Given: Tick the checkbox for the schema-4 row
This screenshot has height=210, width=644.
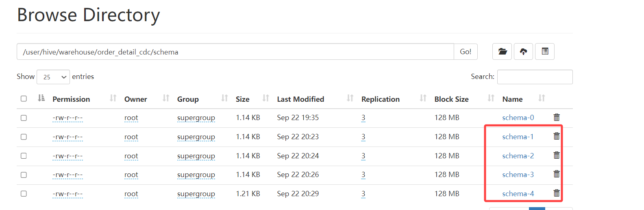Looking at the screenshot, I should pos(24,194).
